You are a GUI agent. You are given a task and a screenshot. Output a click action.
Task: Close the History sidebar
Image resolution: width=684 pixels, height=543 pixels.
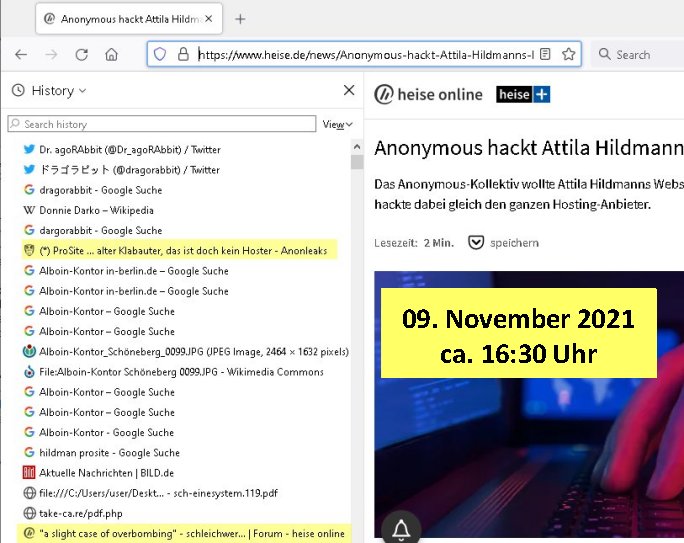(x=349, y=90)
